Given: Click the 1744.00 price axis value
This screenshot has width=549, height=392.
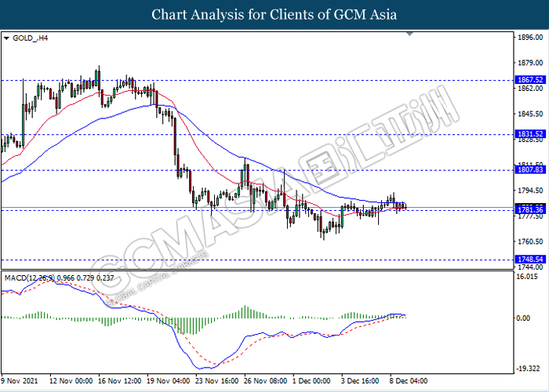Looking at the screenshot, I should (531, 267).
